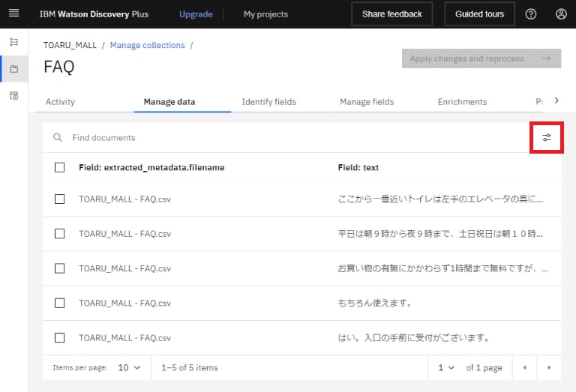Go to next page arrow in pagination

(x=549, y=367)
